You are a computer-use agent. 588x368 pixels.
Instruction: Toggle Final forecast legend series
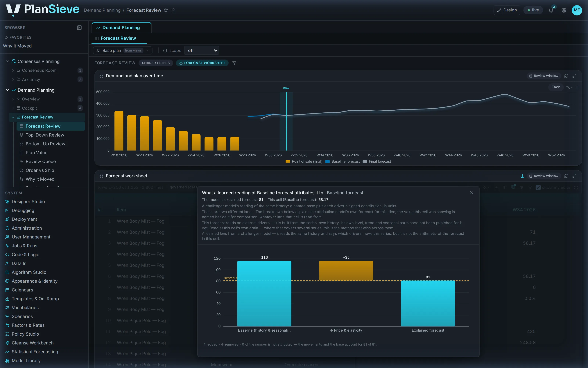pyautogui.click(x=377, y=162)
